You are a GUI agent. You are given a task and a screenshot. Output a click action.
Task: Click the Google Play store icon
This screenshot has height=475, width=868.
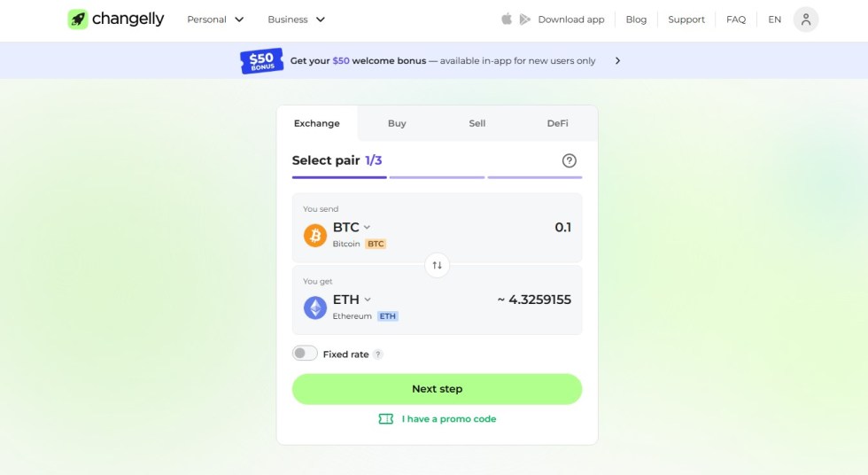(x=525, y=19)
